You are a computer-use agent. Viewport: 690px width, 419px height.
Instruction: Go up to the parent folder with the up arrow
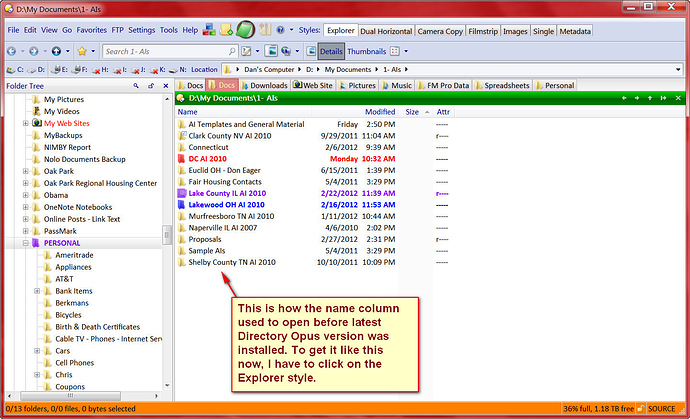coord(56,51)
